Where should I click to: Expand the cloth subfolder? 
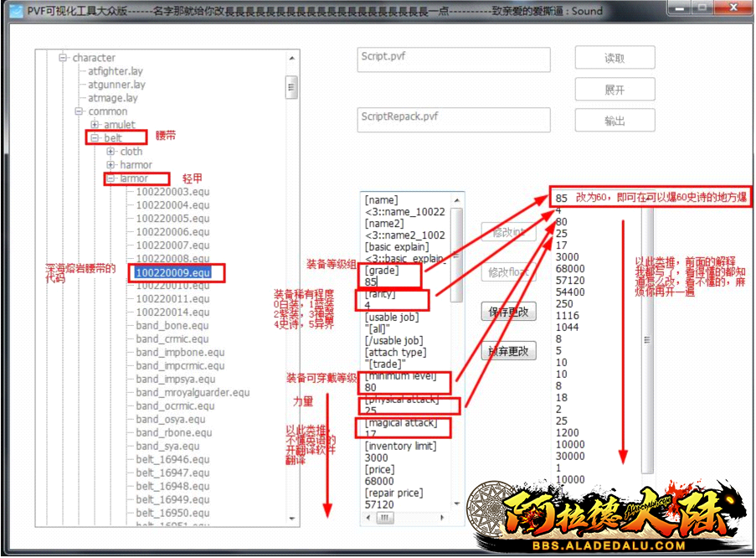point(111,152)
